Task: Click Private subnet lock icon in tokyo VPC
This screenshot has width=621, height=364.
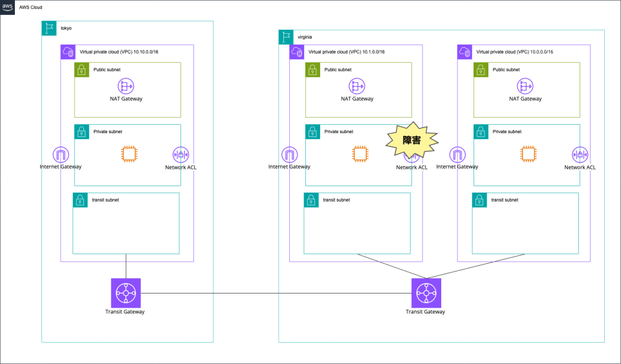Action: 82,132
